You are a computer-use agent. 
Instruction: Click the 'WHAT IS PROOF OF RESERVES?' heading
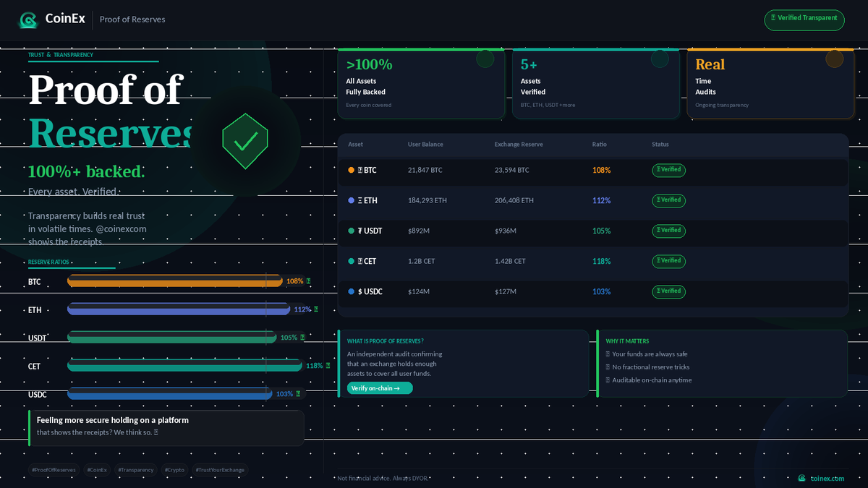pyautogui.click(x=386, y=341)
